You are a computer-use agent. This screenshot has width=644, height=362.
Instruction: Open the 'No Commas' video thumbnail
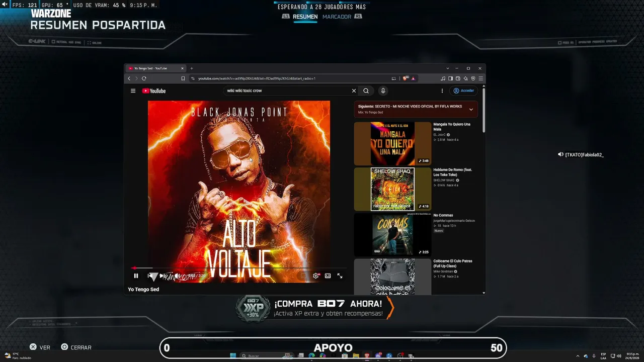(x=392, y=235)
